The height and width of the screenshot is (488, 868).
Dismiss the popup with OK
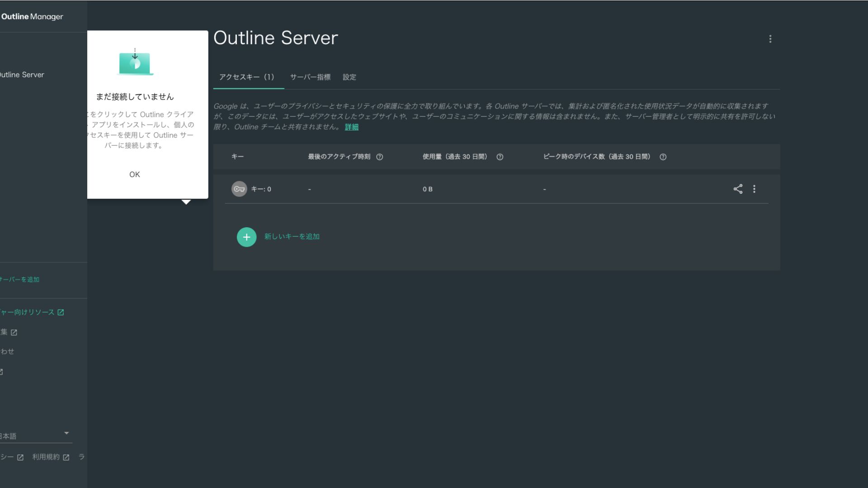pos(135,174)
